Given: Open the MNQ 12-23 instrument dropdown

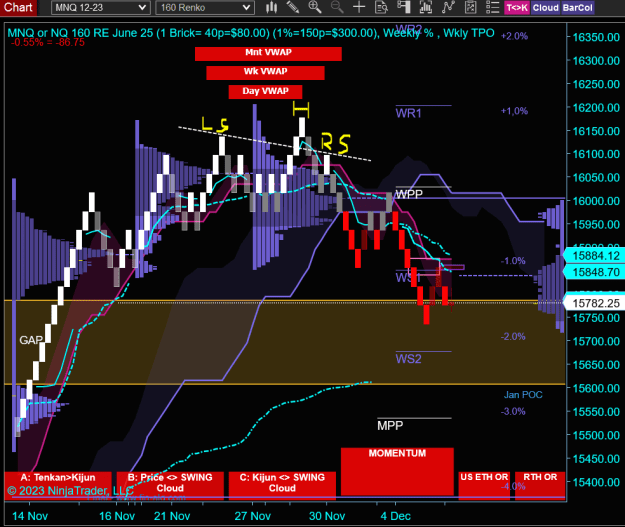Looking at the screenshot, I should (101, 8).
